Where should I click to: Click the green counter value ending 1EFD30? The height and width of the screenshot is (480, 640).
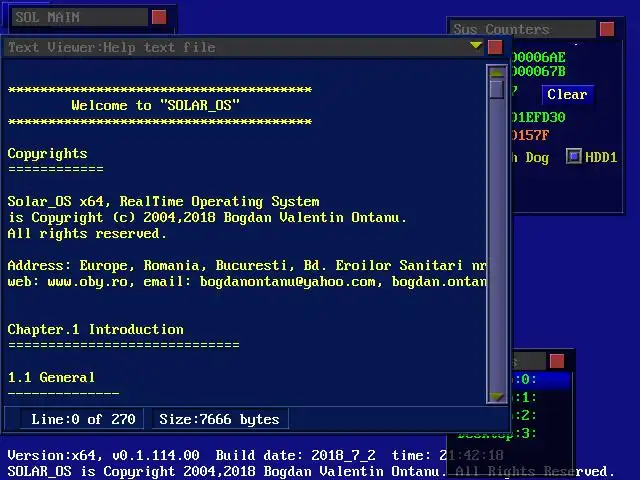pyautogui.click(x=539, y=118)
